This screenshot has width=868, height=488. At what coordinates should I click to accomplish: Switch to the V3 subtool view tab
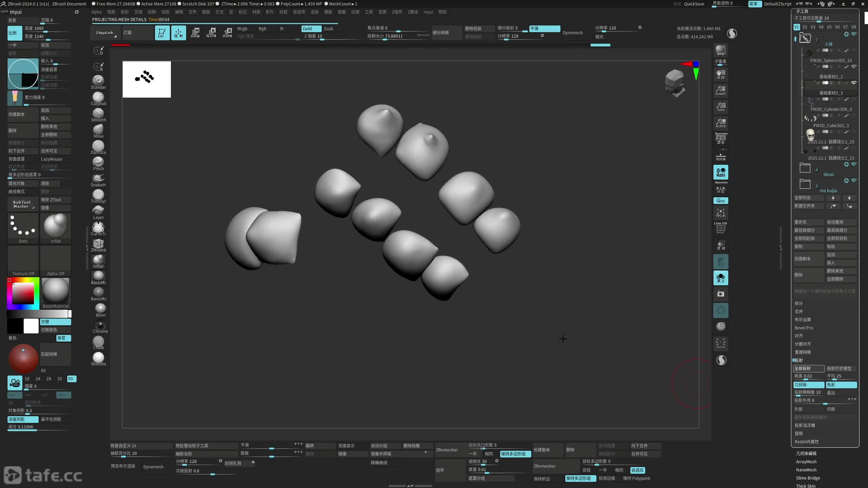[x=813, y=27]
